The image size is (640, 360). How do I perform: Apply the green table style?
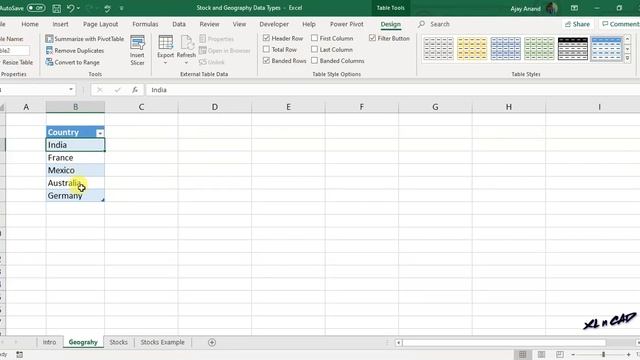tap(539, 49)
